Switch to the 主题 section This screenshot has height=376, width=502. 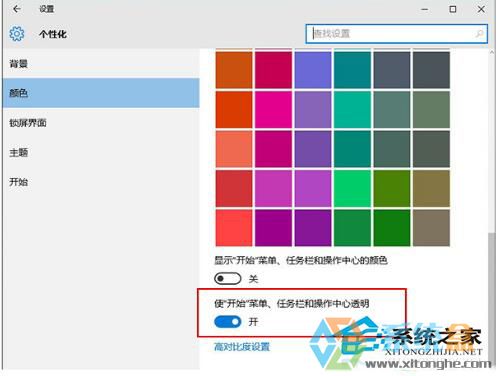tap(101, 152)
